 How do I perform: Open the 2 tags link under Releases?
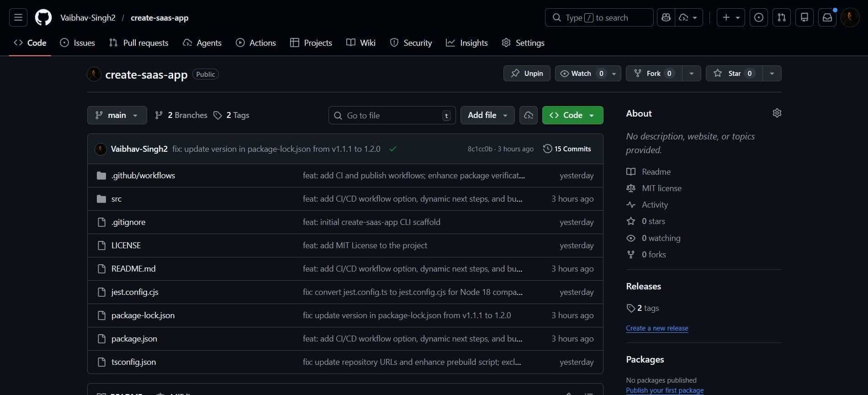click(643, 308)
